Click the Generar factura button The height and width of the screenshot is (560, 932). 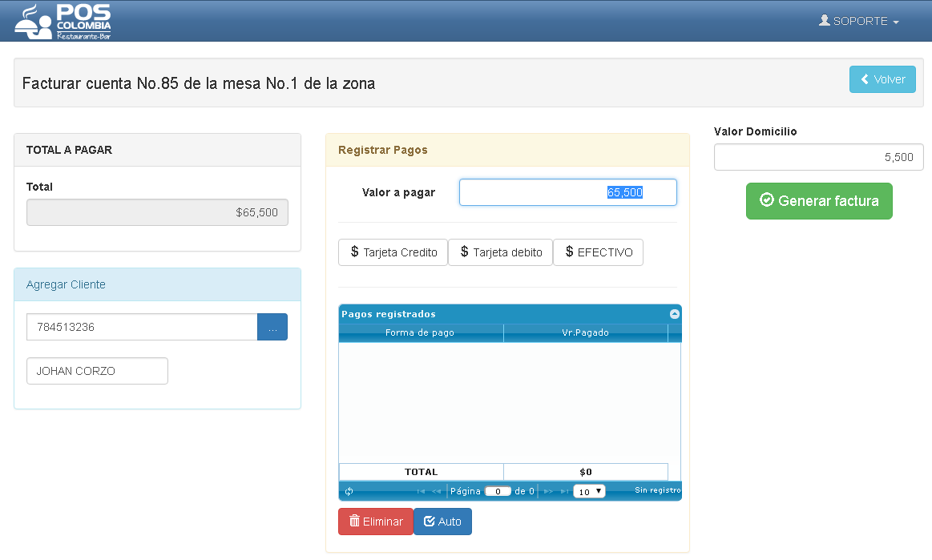pos(819,201)
